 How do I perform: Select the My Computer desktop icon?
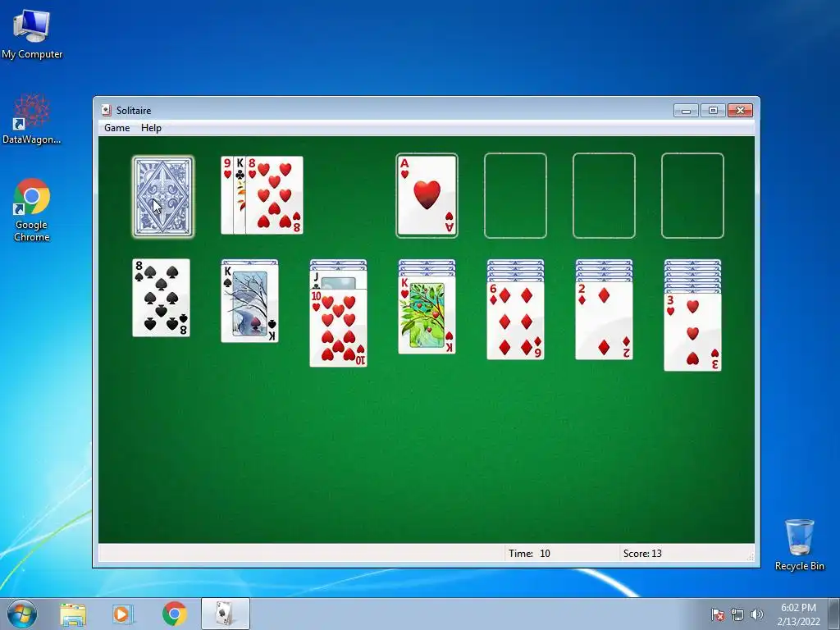(x=32, y=34)
